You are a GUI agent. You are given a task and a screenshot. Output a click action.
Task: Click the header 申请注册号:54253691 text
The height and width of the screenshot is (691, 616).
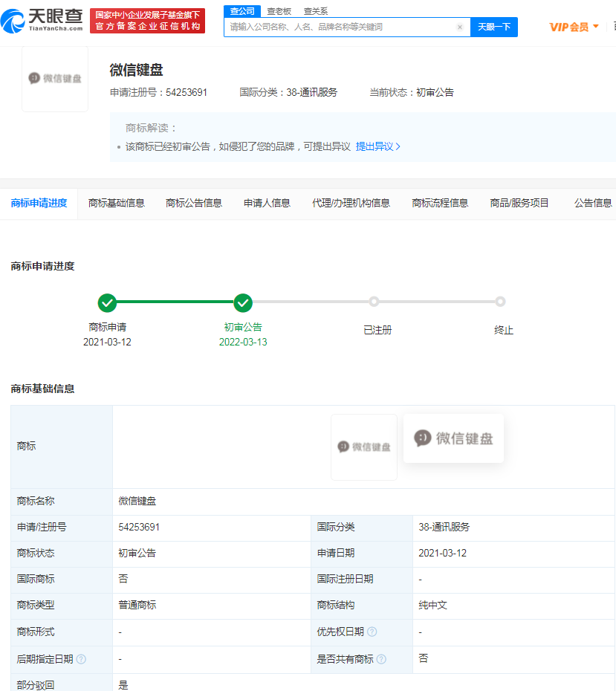point(158,93)
